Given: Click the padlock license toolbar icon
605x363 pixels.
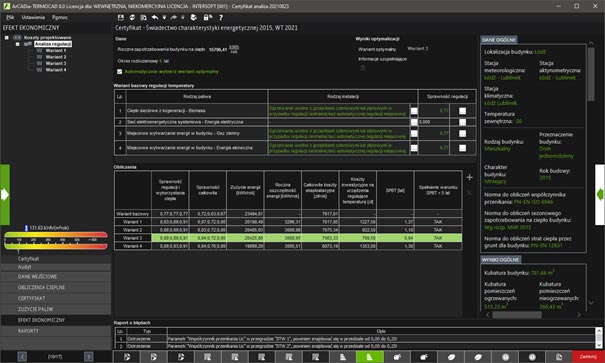Looking at the screenshot, I should 207,17.
